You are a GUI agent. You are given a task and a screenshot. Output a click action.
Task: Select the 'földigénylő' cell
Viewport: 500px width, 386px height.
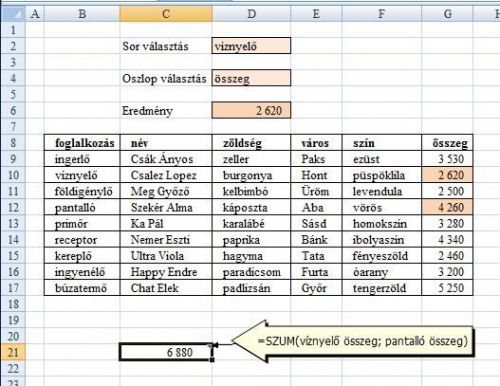pyautogui.click(x=82, y=191)
